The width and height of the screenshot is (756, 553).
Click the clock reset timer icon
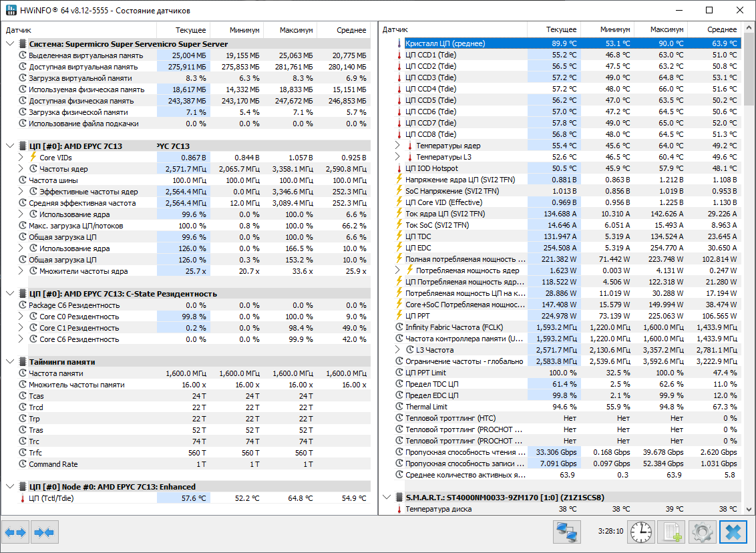[x=640, y=532]
